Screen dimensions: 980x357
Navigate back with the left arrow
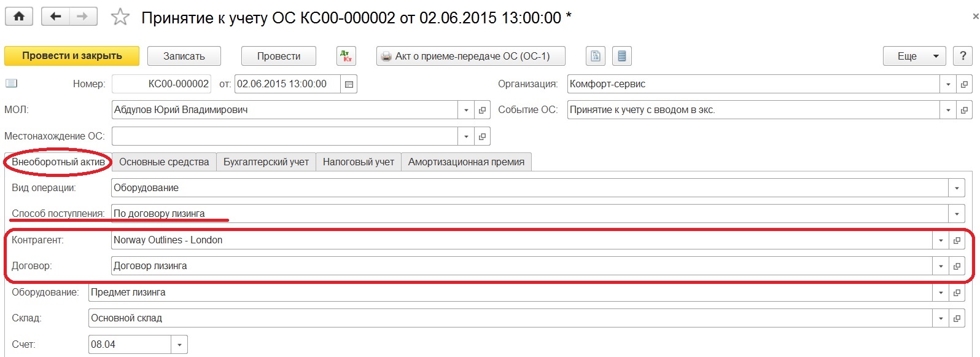click(x=55, y=17)
